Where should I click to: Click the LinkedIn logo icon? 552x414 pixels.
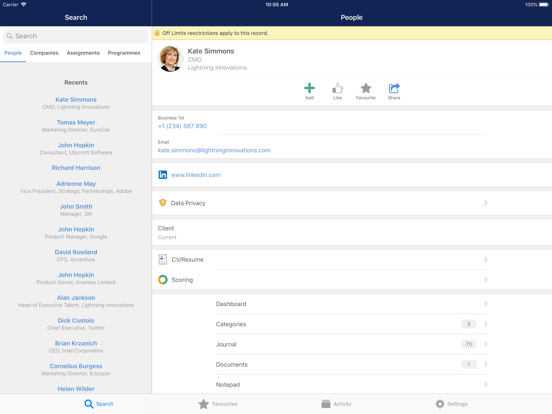162,175
